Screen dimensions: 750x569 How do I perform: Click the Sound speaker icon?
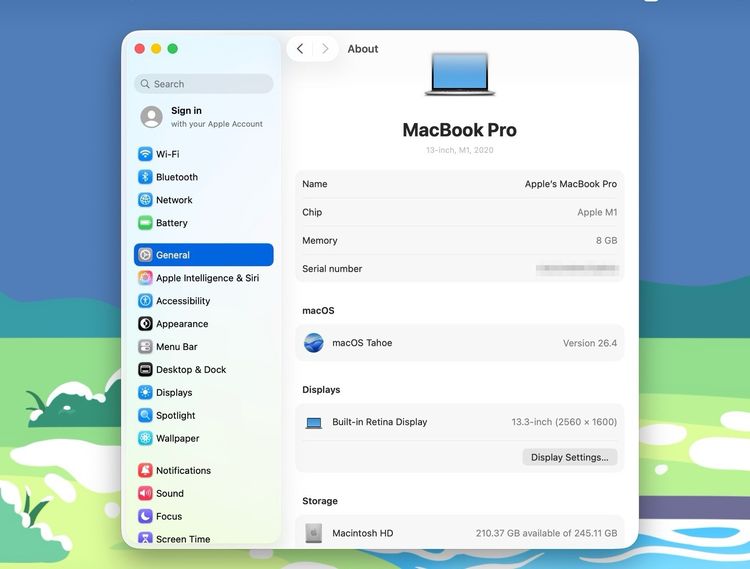coord(145,493)
